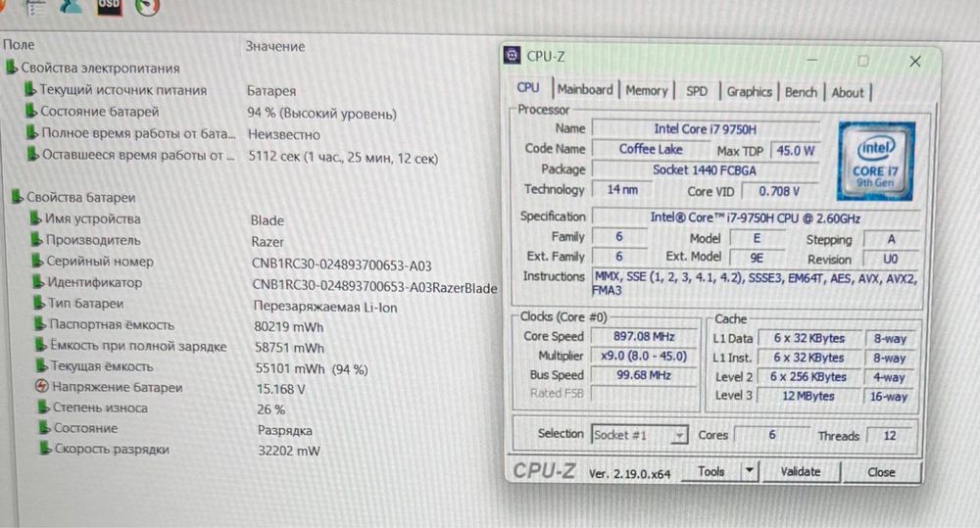Viewport: 980px width, 528px height.
Task: Click the icon beside Оставшееся время работы
Action: tap(33, 154)
